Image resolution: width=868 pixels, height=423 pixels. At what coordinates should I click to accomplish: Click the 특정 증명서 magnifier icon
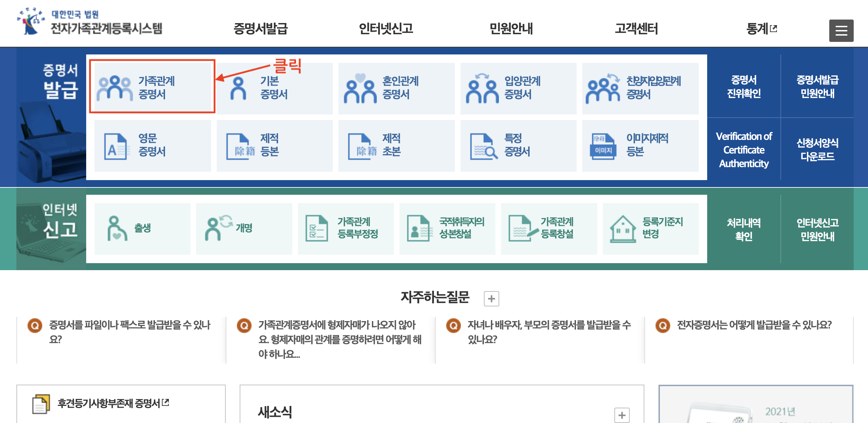pyautogui.click(x=484, y=147)
